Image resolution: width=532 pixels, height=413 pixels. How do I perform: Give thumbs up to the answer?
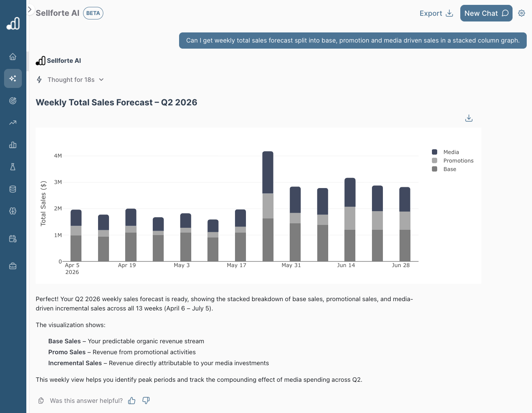click(x=132, y=401)
